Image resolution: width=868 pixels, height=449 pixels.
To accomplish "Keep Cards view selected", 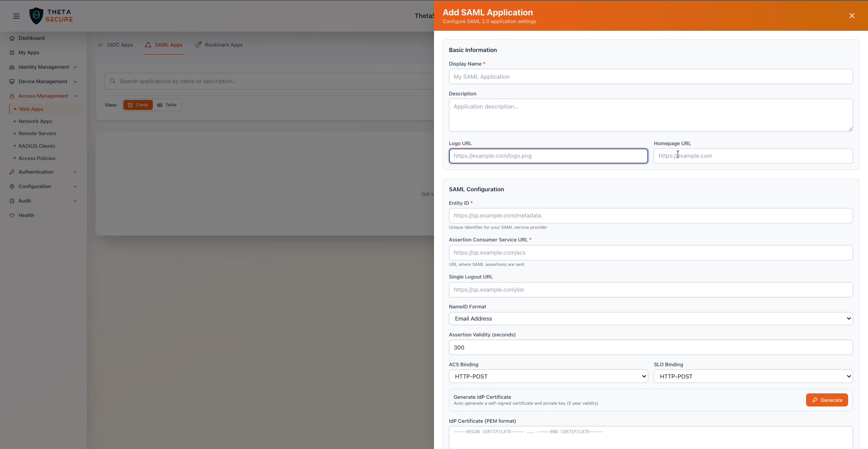I will pos(138,105).
